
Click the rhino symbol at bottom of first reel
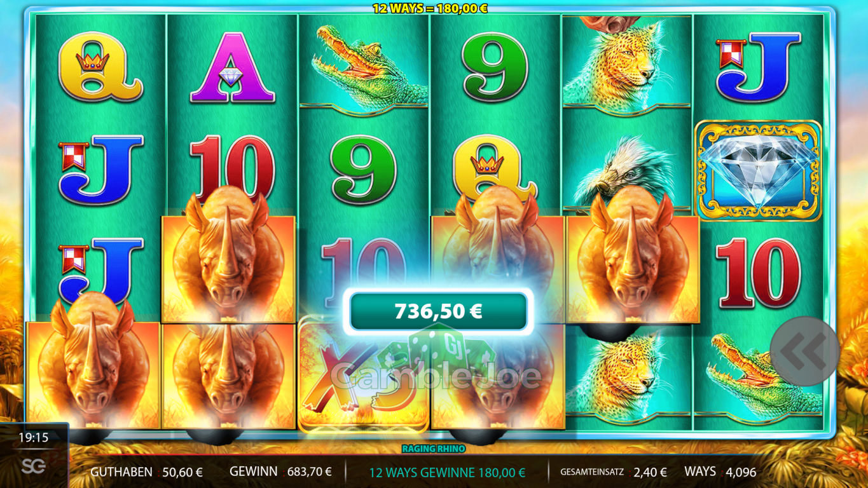(x=93, y=367)
